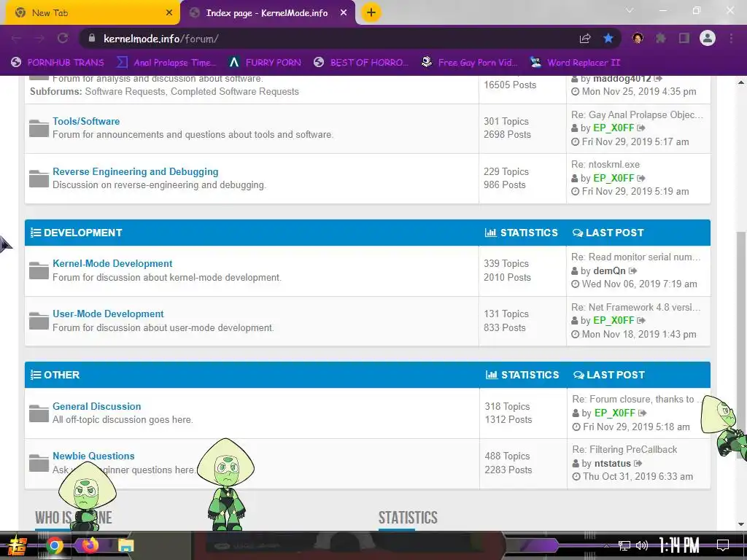Click the Reverse Engineering folder icon
Screen dimensions: 747x560
tap(39, 178)
